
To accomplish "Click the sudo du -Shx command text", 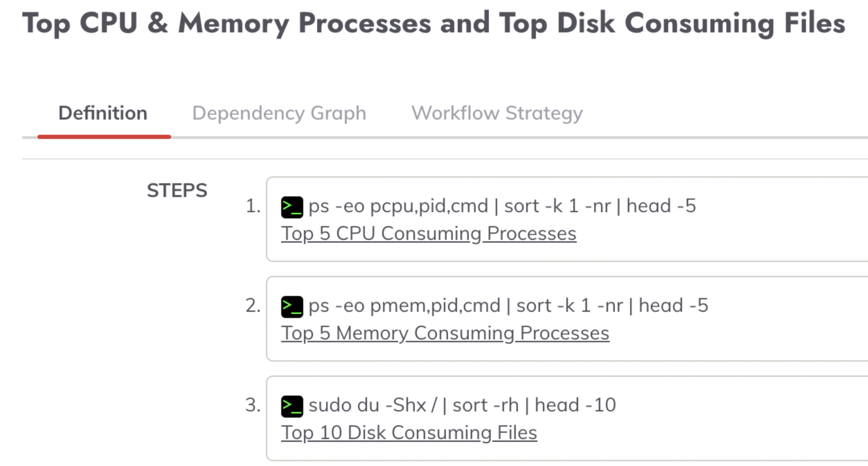I will tap(462, 405).
